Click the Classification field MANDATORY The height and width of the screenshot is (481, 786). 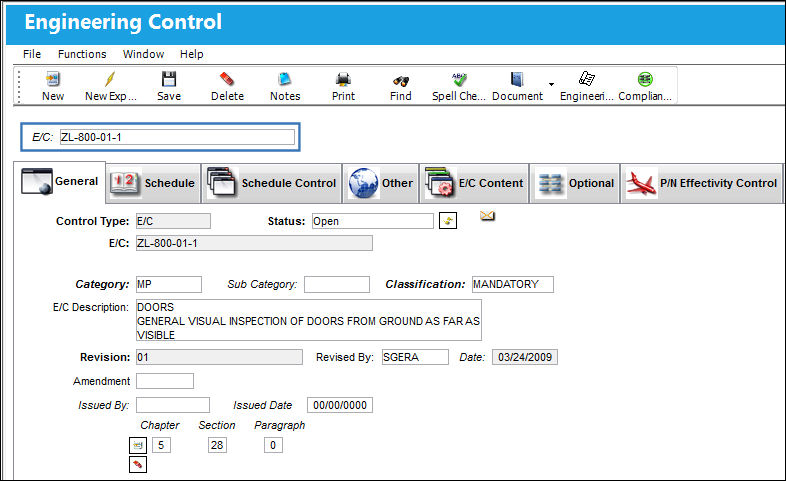[x=513, y=284]
